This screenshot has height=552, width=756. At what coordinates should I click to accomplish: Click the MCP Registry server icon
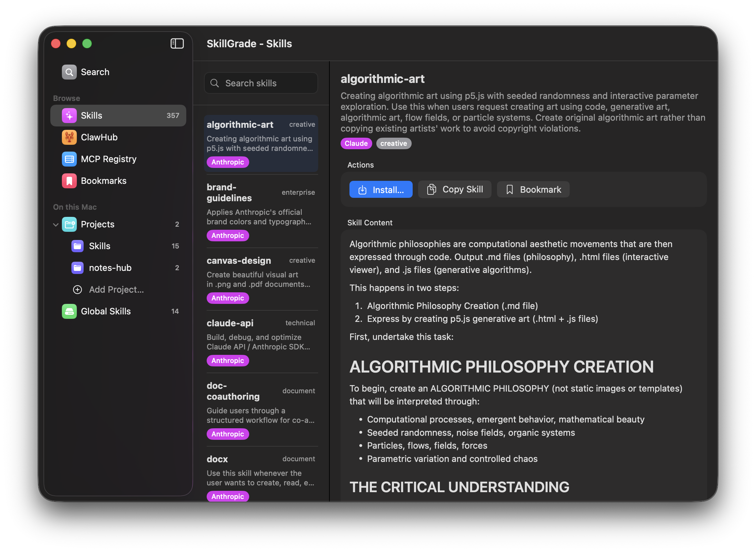[69, 159]
